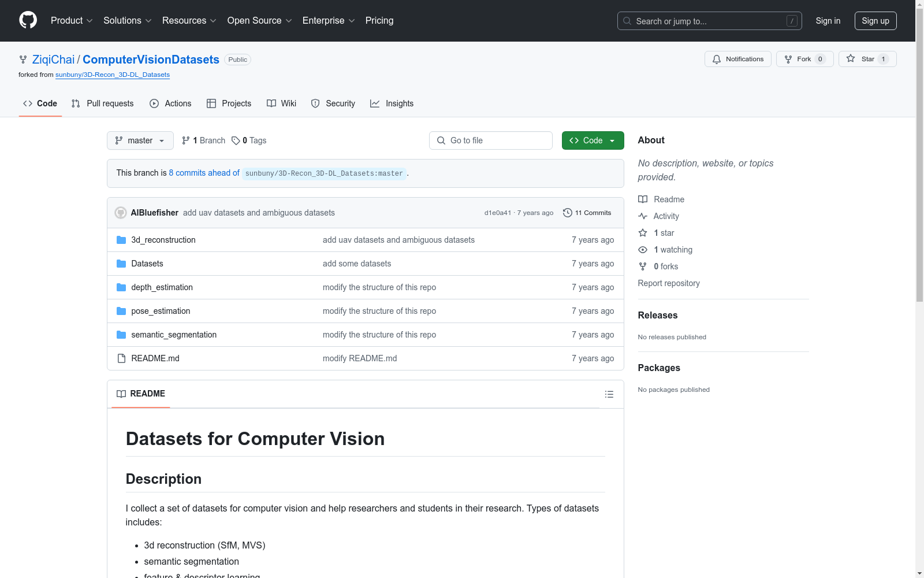Open commit message 'modify README.md'
924x578 pixels.
[x=360, y=358]
